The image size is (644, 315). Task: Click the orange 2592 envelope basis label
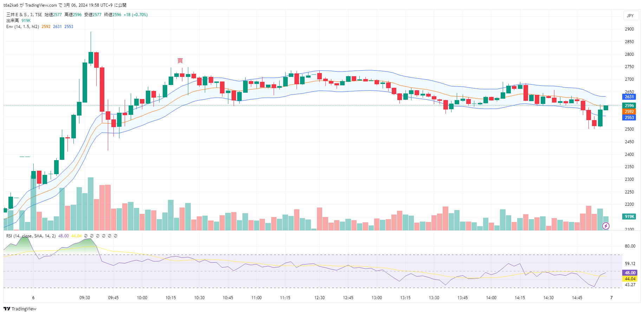point(629,112)
